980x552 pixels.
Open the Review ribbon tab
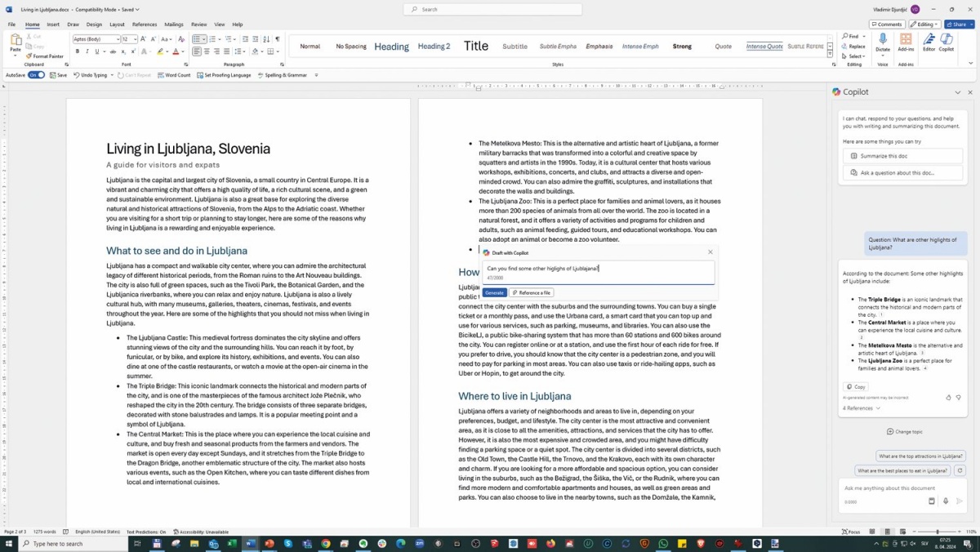198,24
